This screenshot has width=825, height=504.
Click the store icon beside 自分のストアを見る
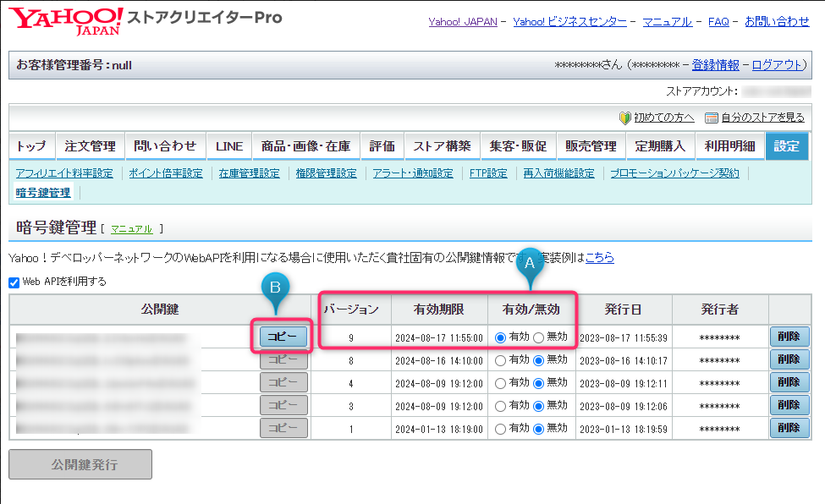point(712,118)
